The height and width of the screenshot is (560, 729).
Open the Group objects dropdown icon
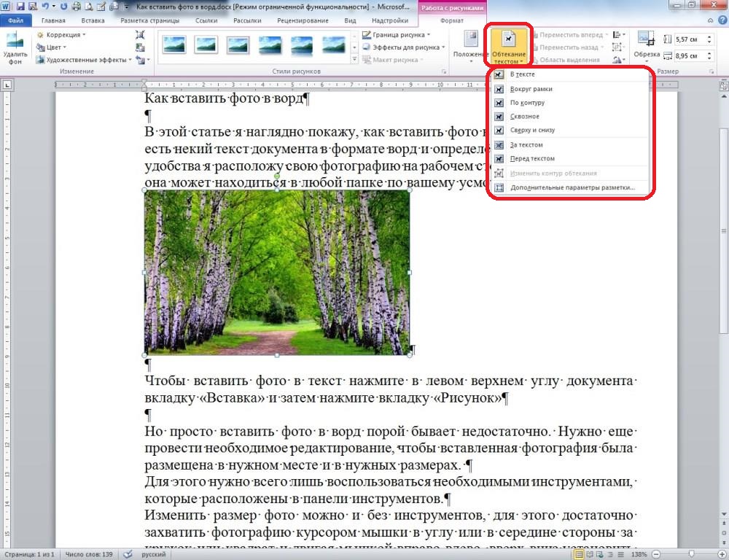(x=619, y=47)
